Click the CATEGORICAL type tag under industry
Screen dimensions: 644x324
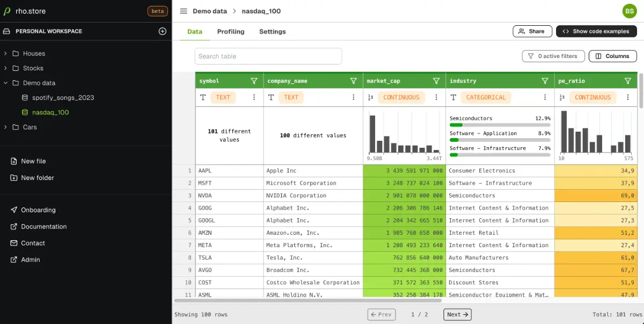(486, 97)
